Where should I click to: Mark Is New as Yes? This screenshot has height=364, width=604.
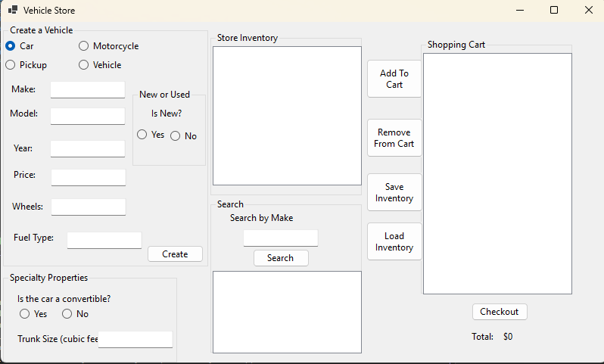(x=151, y=135)
